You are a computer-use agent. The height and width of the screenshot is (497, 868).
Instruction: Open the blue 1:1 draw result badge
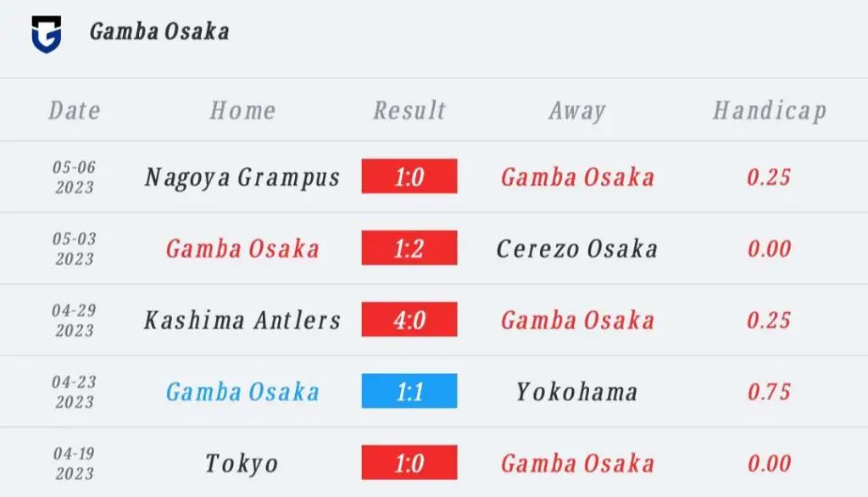tap(409, 391)
